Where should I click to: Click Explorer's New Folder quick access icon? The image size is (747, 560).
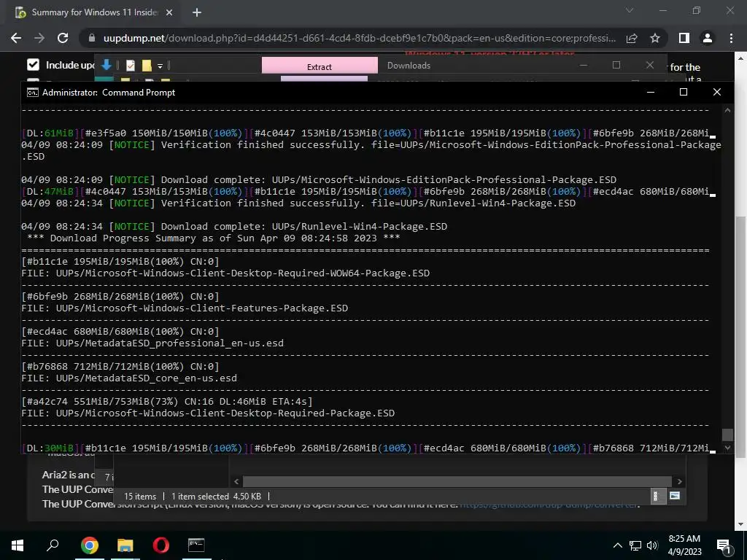click(147, 65)
